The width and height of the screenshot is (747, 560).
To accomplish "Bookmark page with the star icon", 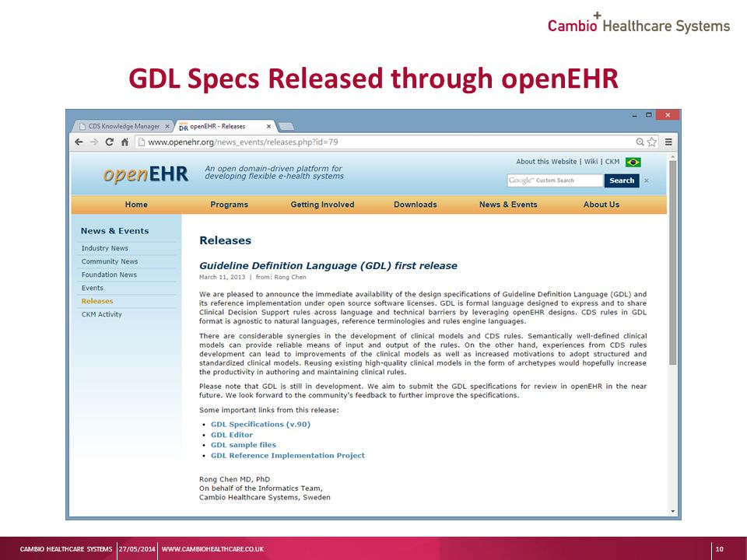I will (652, 142).
